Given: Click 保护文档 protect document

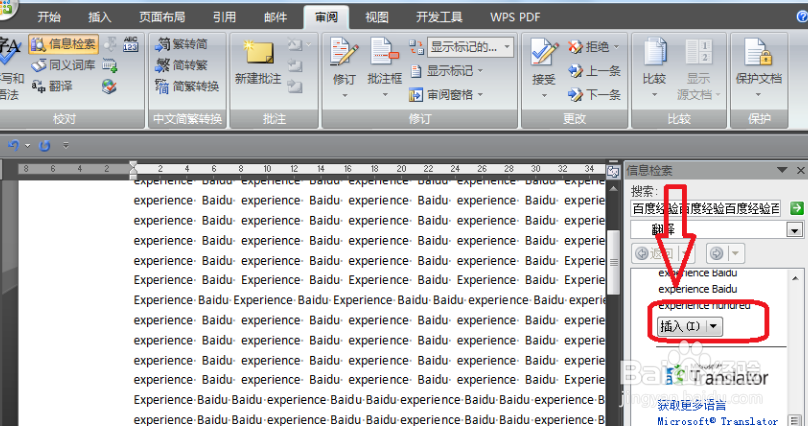Looking at the screenshot, I should pos(759,67).
